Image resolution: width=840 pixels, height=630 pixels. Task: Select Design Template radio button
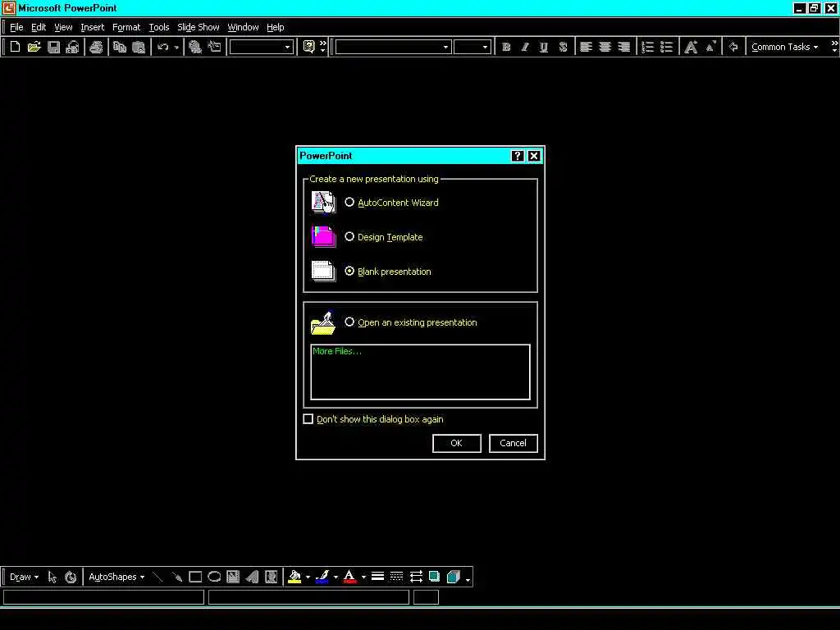pos(349,237)
